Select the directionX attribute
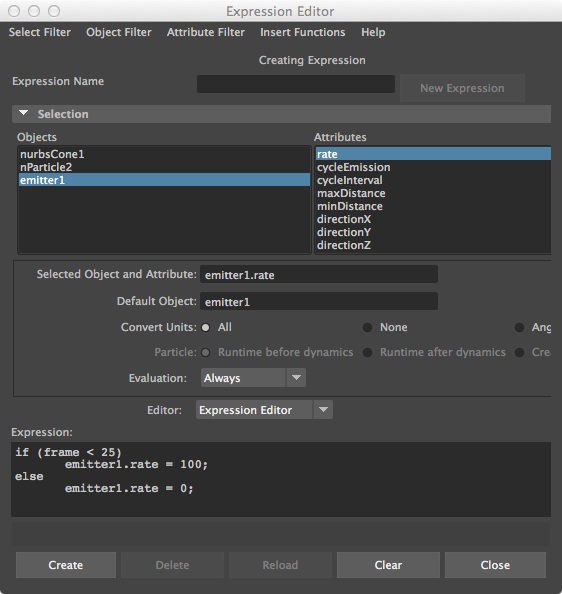 tap(433, 219)
